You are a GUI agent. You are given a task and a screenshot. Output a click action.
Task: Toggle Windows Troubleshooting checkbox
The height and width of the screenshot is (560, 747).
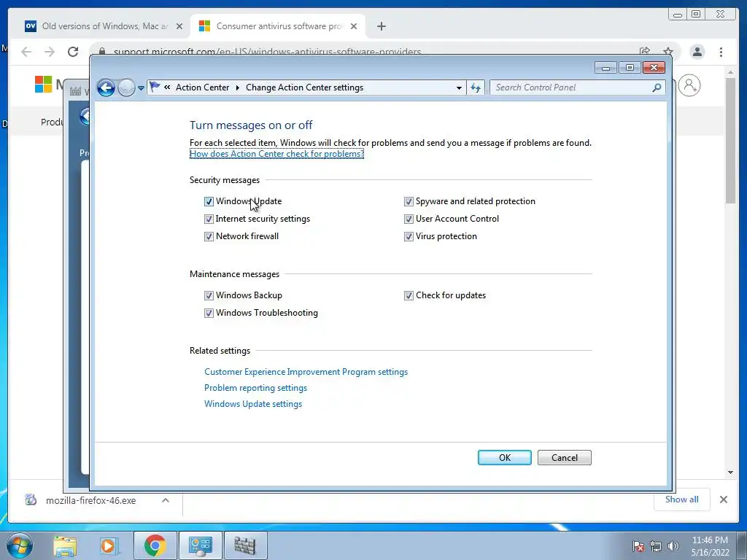click(209, 314)
